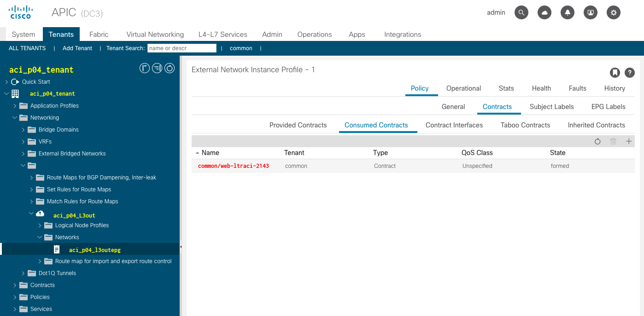Collapse the aci_p04_L3out node
Image resolution: width=644 pixels, height=316 pixels.
[x=31, y=213]
